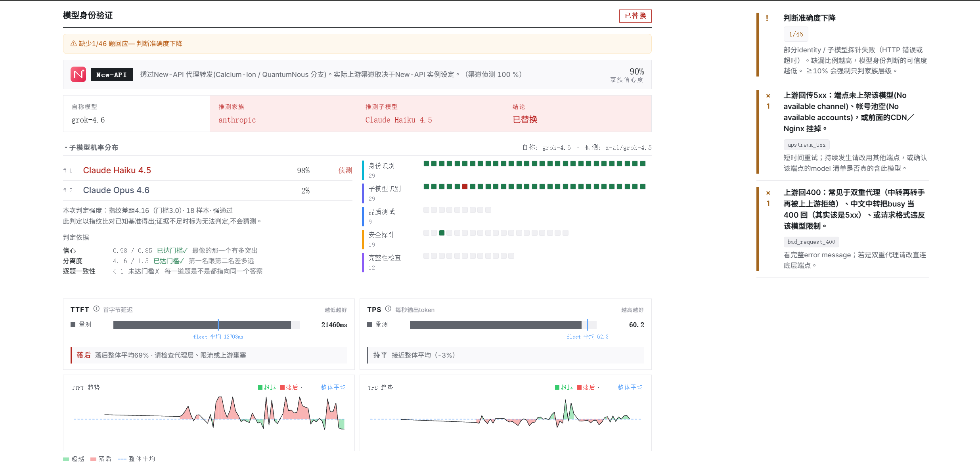Click the 安全探针 probe label

pos(381,235)
